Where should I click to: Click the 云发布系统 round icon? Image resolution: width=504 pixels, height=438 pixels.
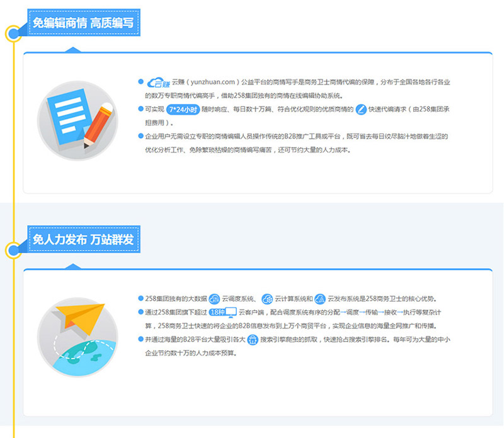pos(319,298)
